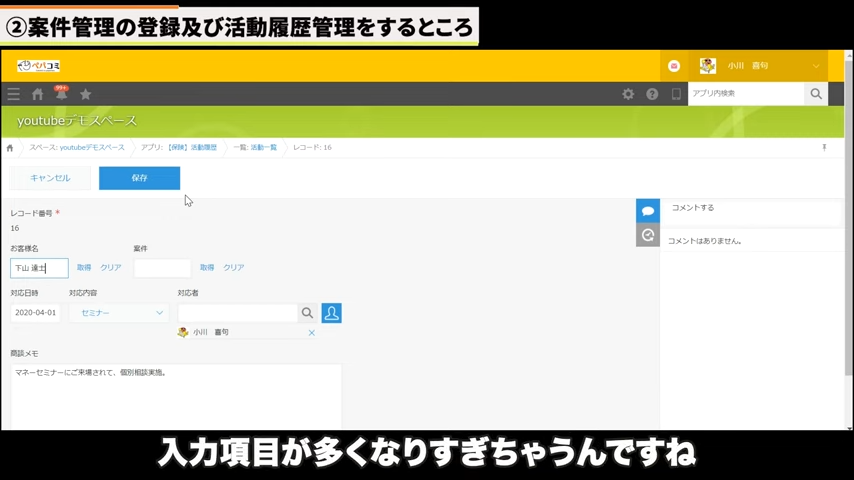Screen dimensions: 854x480
Task: Click the お客様名 input field
Action: 39,268
